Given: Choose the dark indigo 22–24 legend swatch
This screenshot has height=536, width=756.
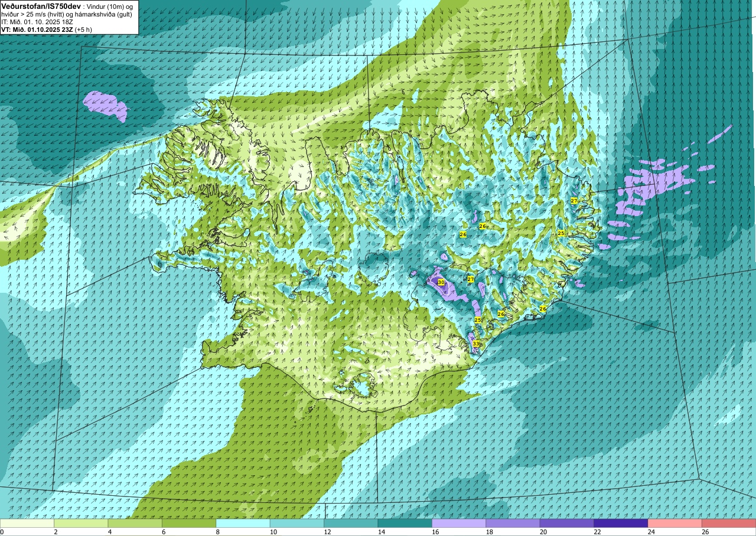Looking at the screenshot, I should point(621,524).
